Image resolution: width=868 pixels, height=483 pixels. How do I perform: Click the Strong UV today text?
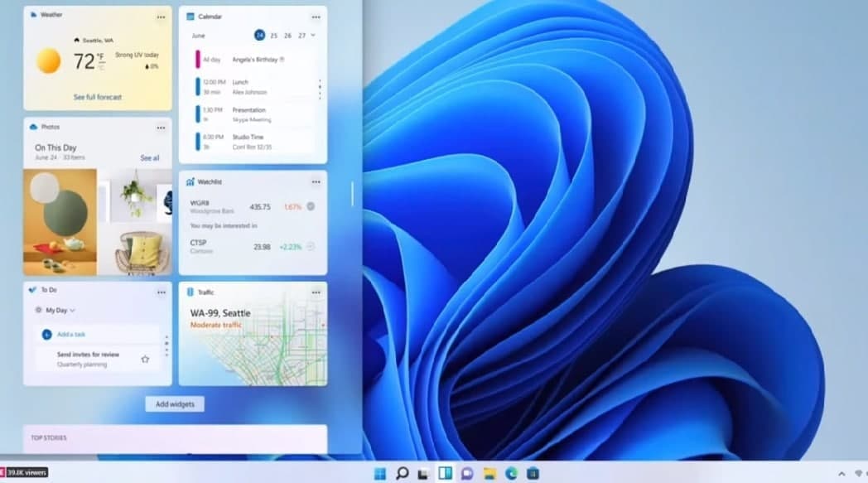pos(137,55)
